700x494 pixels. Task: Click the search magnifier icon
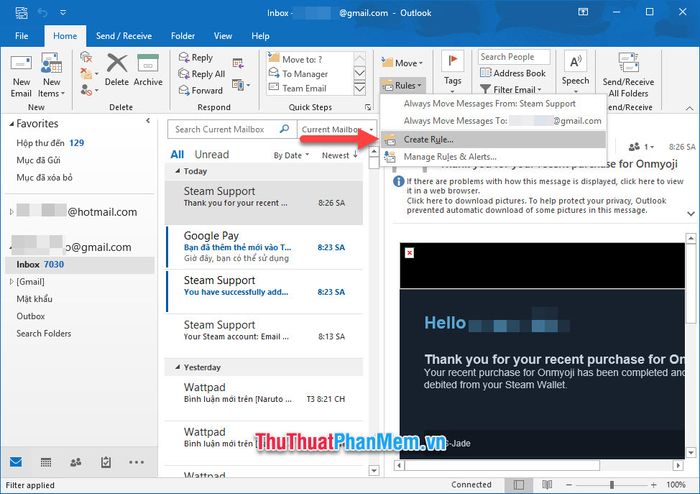(x=284, y=129)
